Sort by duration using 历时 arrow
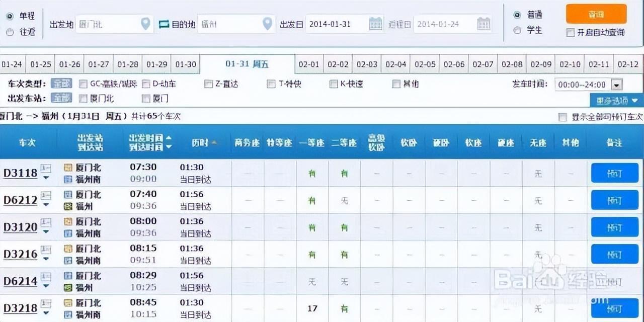Viewport: 644px width, 322px height. [214, 143]
